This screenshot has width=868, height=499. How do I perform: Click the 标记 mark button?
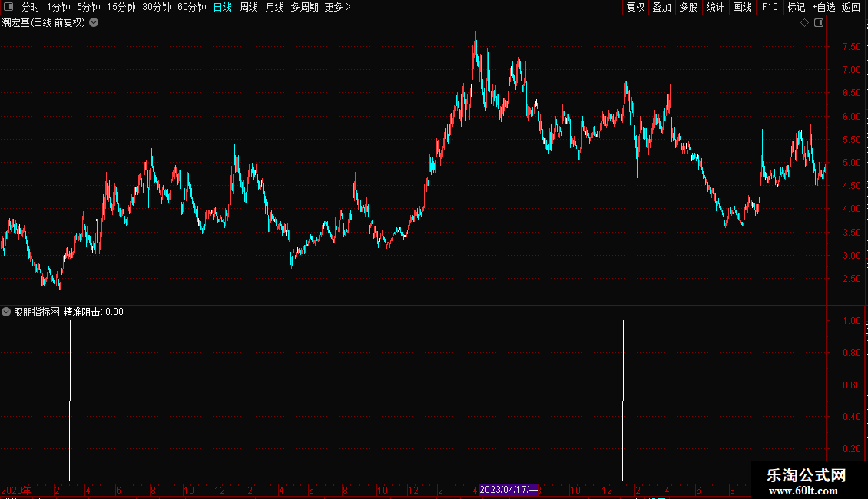pos(796,7)
